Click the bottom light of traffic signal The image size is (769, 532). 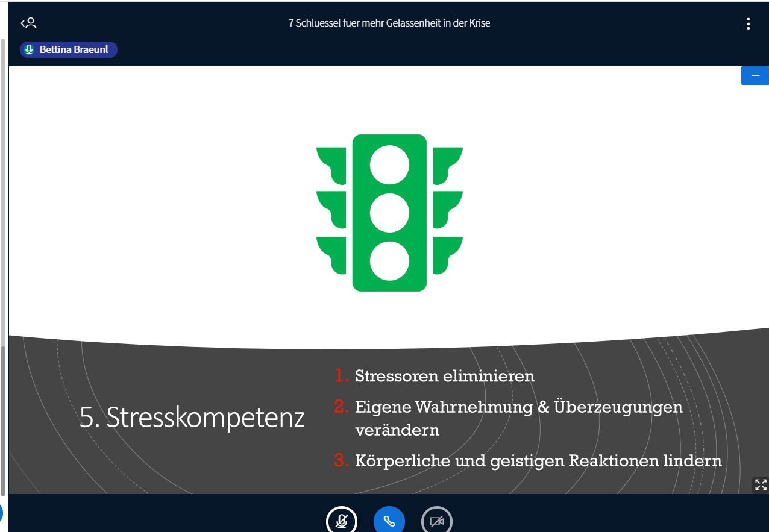[389, 260]
